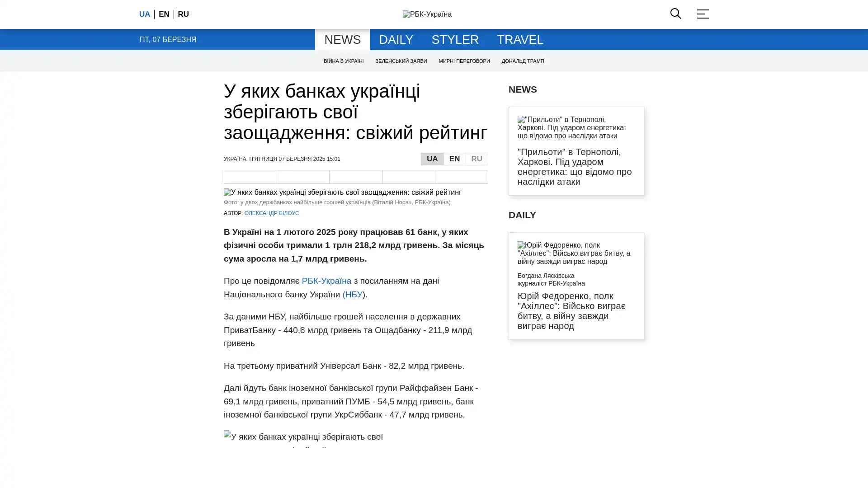Click the РБК-Україна logo
868x488 pixels.
(427, 14)
